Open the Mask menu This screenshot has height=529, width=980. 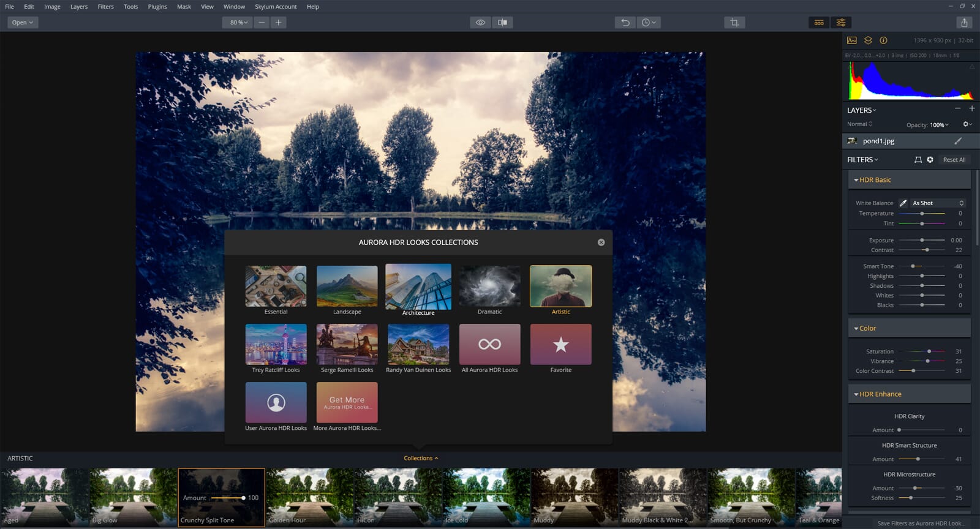point(184,7)
